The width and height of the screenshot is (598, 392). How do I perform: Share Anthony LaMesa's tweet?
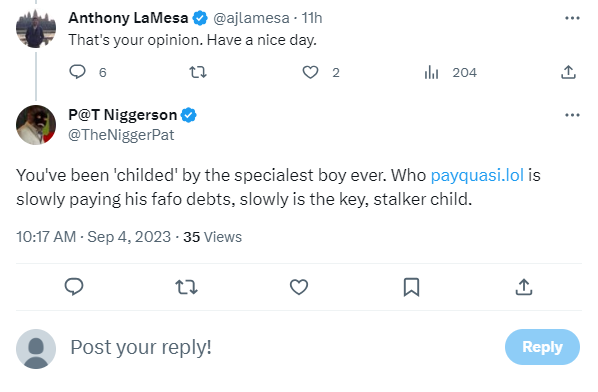point(568,72)
